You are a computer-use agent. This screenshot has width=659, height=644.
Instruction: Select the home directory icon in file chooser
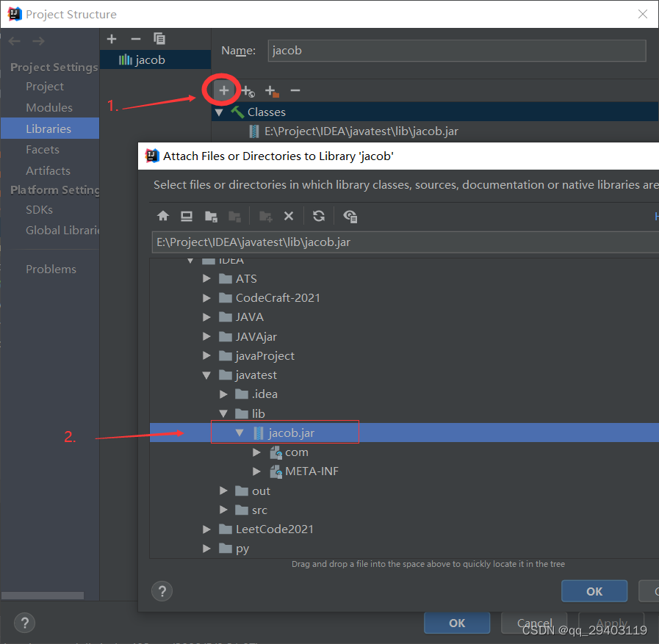click(x=162, y=215)
